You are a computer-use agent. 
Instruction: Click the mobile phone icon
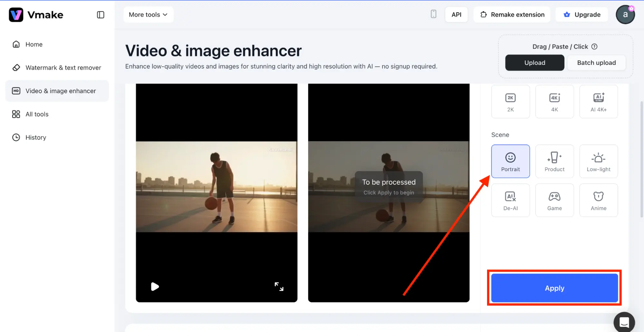click(433, 14)
